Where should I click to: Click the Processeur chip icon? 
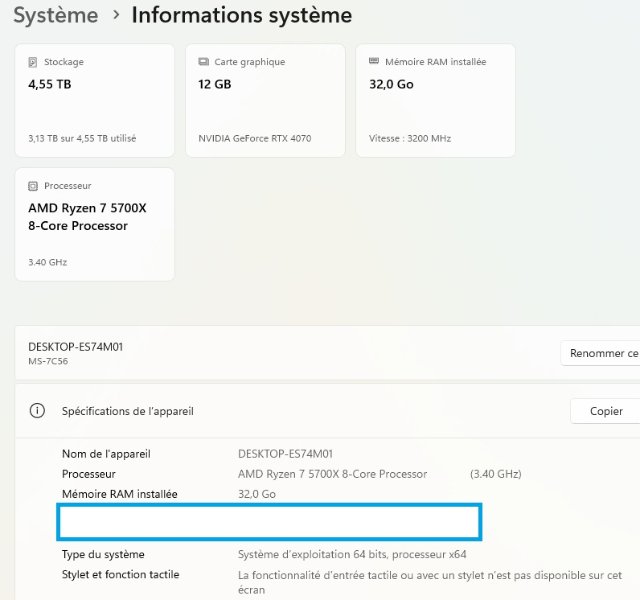pos(33,186)
